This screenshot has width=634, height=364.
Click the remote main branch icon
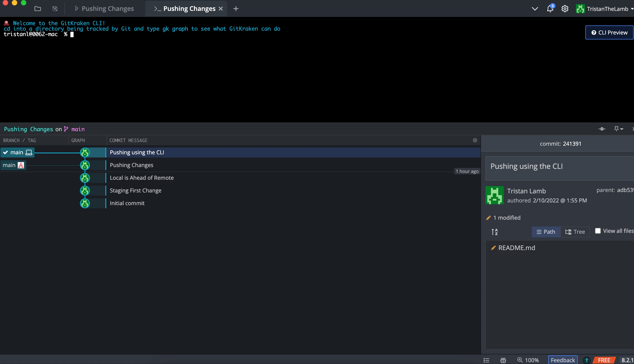pyautogui.click(x=20, y=165)
